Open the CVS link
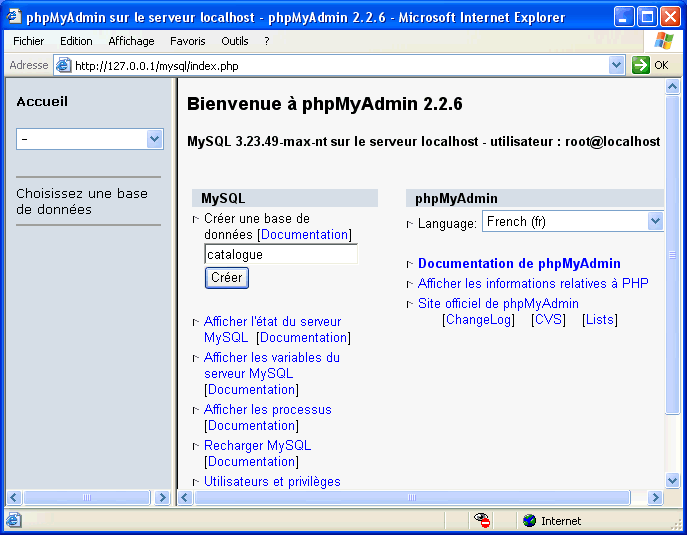This screenshot has width=687, height=535. (x=548, y=320)
